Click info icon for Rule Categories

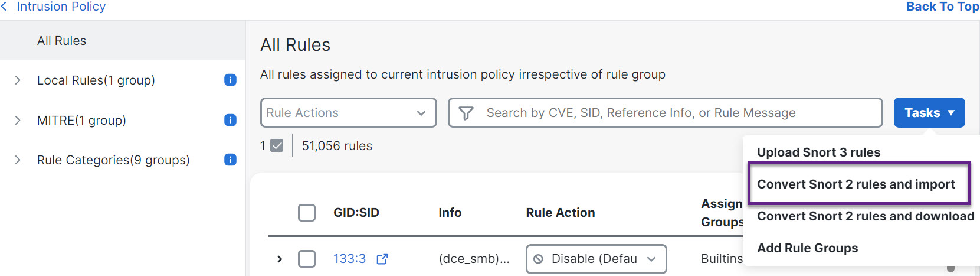tap(230, 160)
